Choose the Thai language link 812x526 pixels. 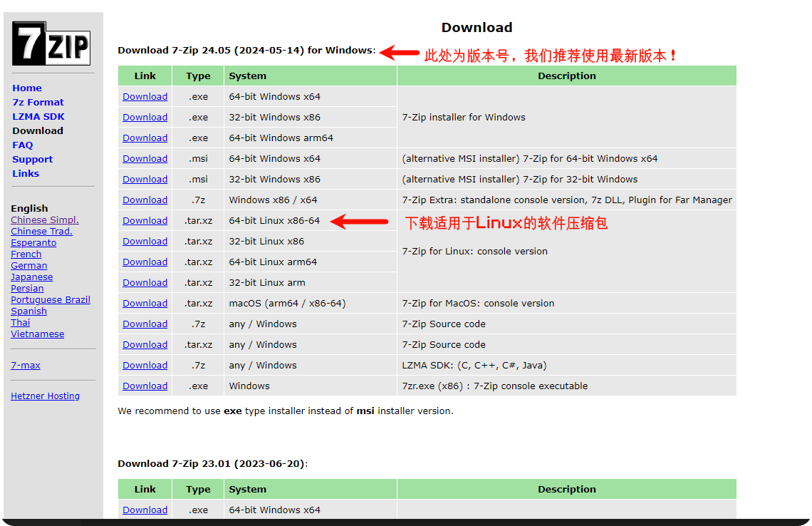click(20, 322)
